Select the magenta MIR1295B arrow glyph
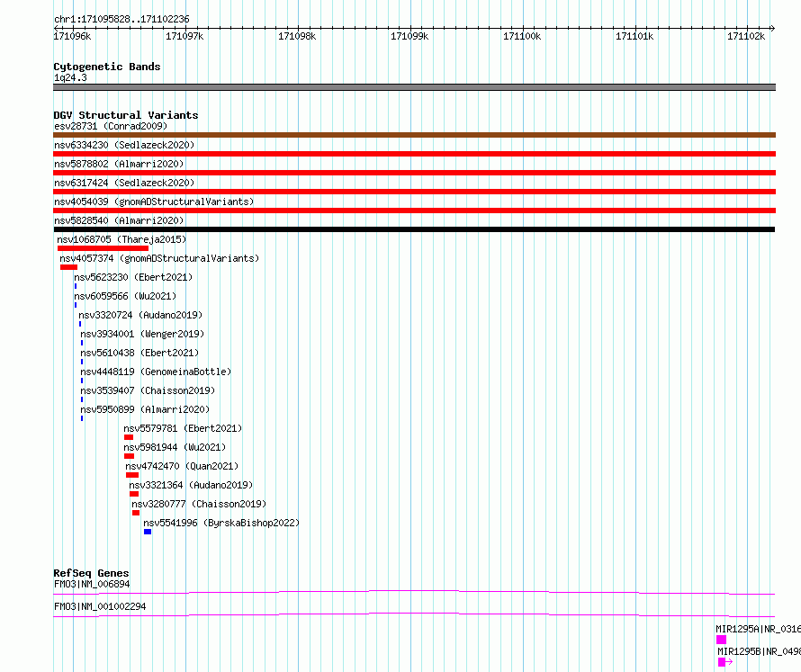Image resolution: width=801 pixels, height=672 pixels. click(x=725, y=662)
